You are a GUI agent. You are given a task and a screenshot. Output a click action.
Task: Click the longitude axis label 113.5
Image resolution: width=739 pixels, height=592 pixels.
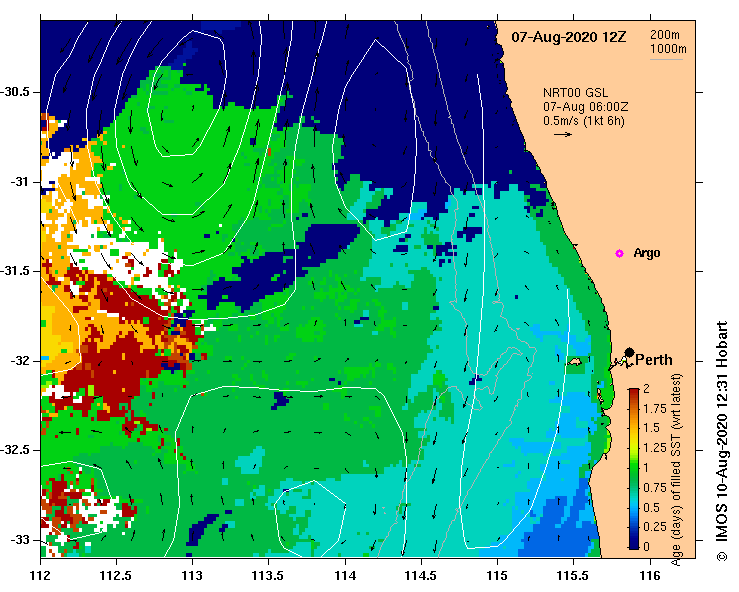point(268,576)
